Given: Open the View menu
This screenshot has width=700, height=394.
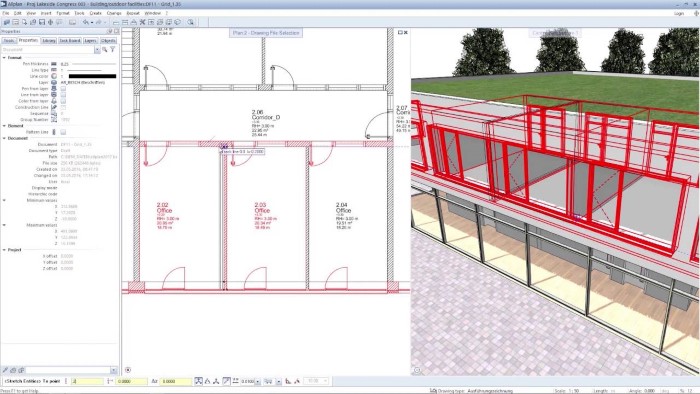Looking at the screenshot, I should pyautogui.click(x=31, y=13).
